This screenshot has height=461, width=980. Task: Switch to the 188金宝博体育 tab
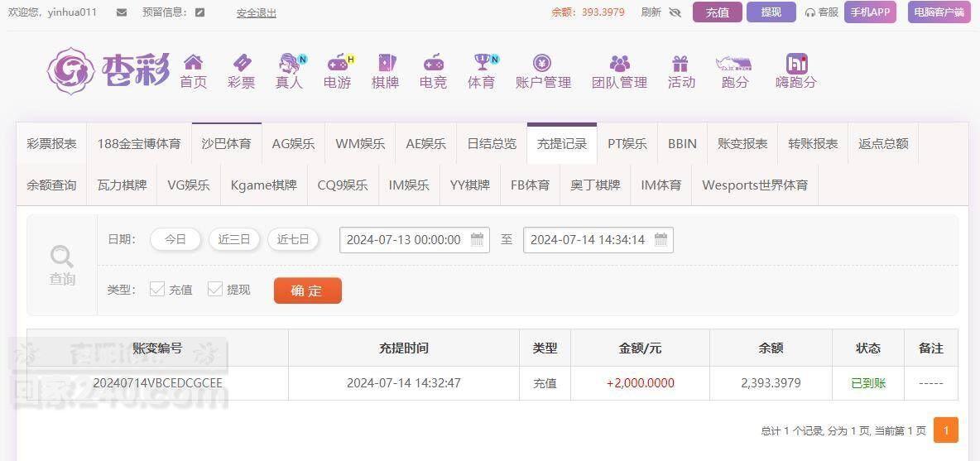click(x=139, y=144)
